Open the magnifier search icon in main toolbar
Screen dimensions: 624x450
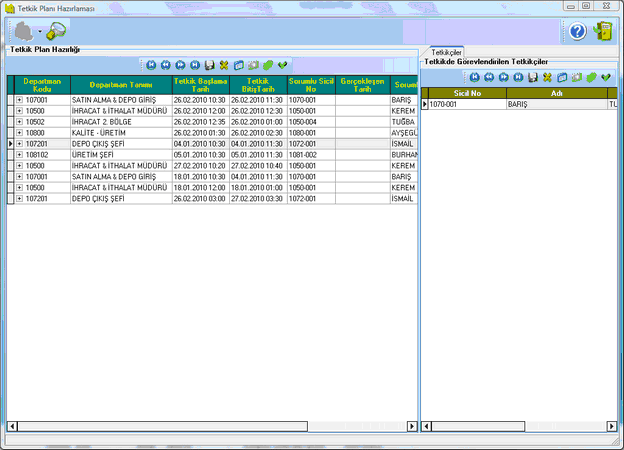coord(56,31)
